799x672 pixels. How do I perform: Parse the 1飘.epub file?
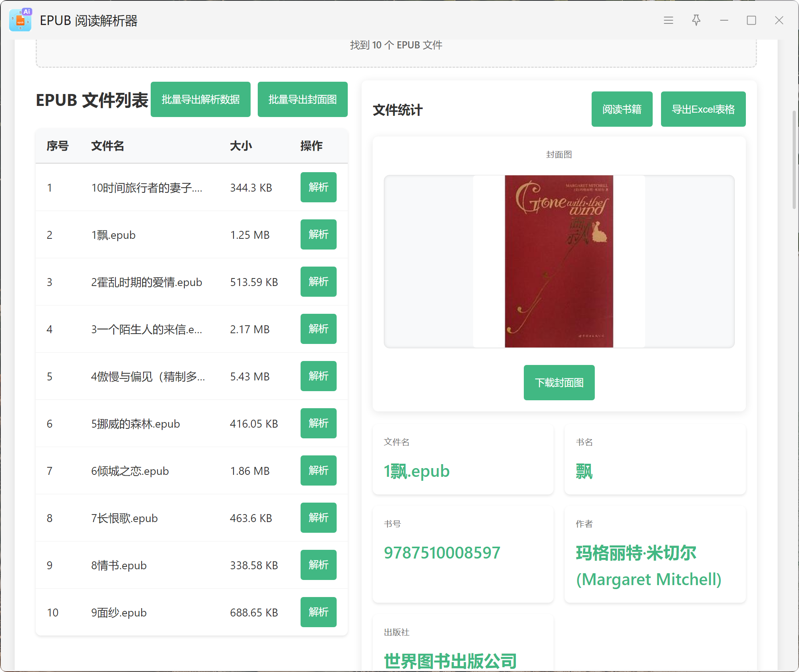[318, 234]
